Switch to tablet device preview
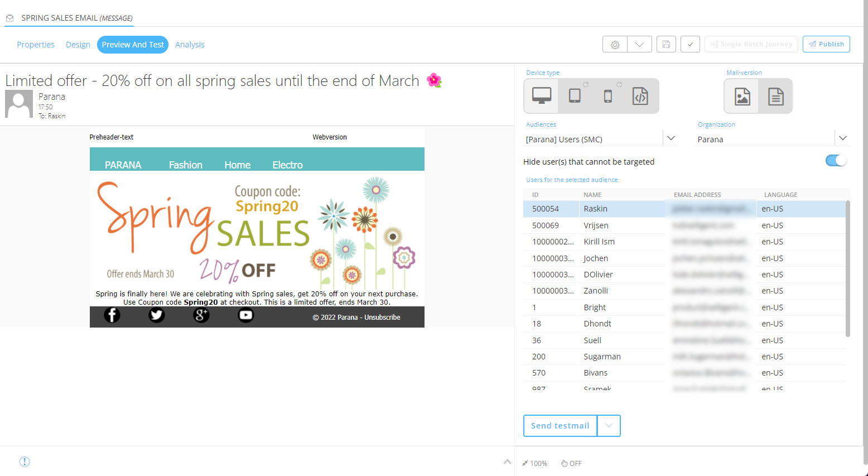This screenshot has height=476, width=868. (575, 96)
